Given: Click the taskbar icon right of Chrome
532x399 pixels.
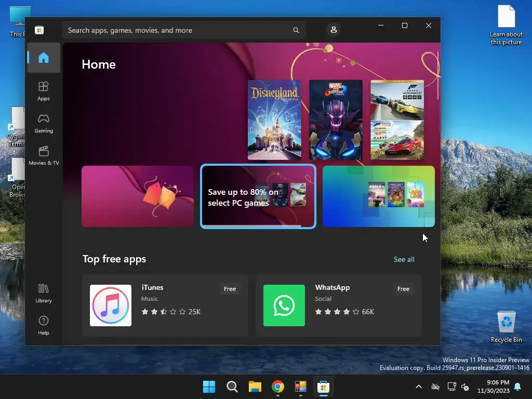Looking at the screenshot, I should point(301,387).
